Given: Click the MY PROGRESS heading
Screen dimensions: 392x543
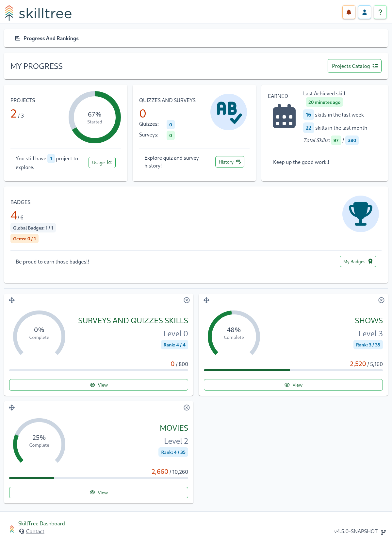Looking at the screenshot, I should pos(37,66).
